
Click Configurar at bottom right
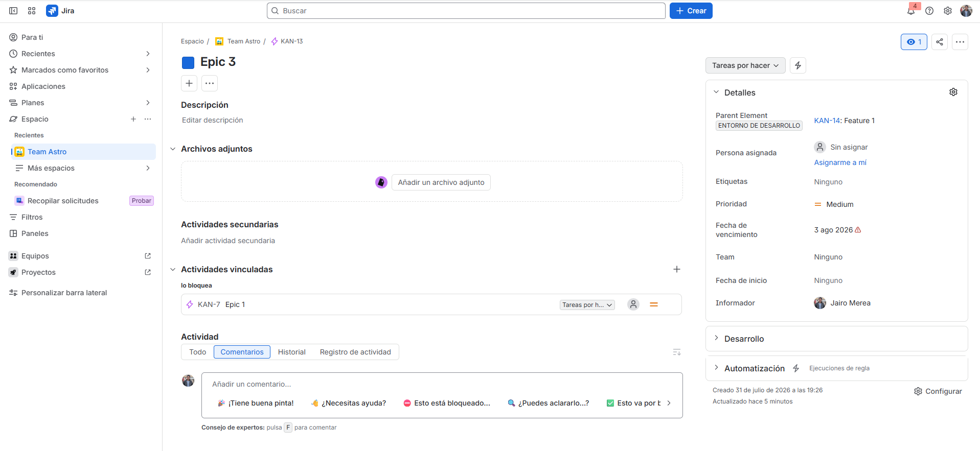click(938, 391)
